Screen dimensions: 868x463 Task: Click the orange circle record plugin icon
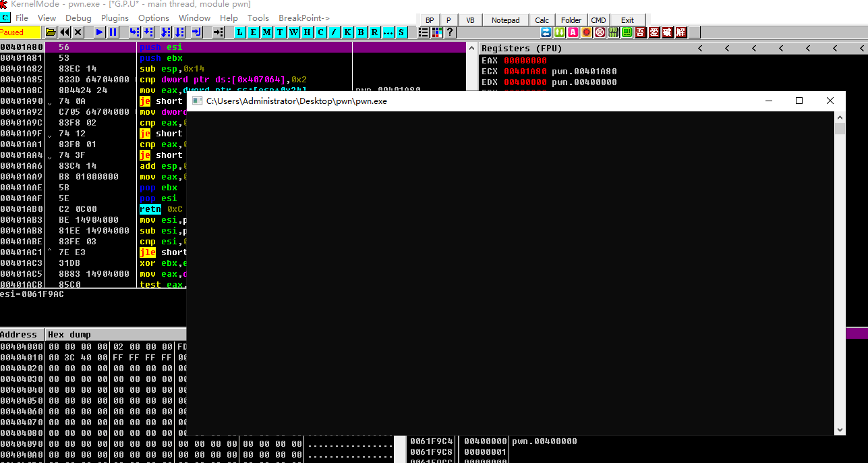click(586, 32)
